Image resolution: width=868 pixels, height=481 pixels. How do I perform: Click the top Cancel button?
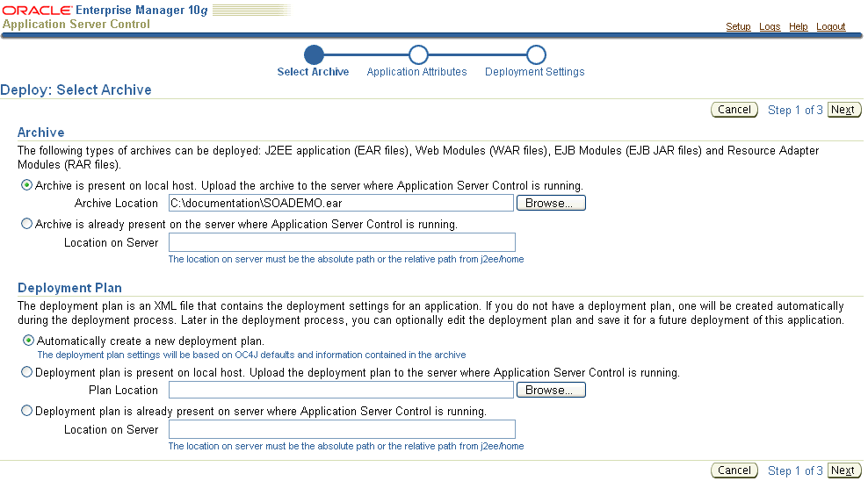[x=734, y=110]
